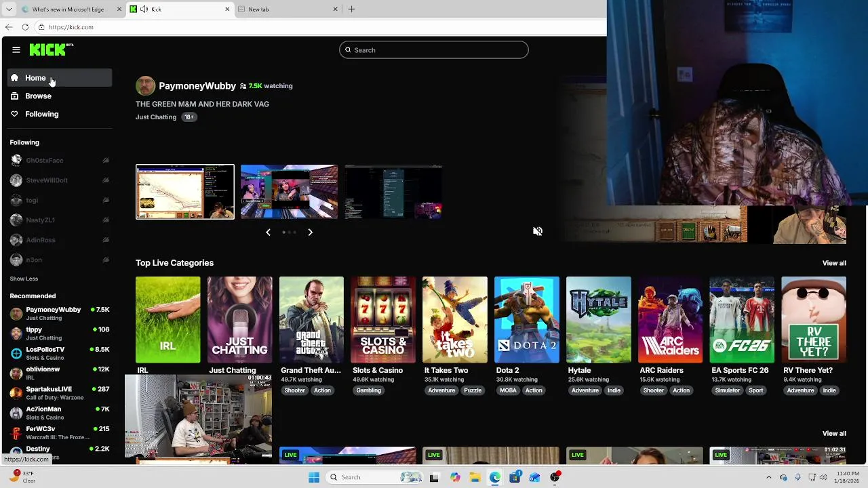Open PaymoneyWubby featured channel name
Image resolution: width=868 pixels, height=488 pixels.
pyautogui.click(x=197, y=86)
